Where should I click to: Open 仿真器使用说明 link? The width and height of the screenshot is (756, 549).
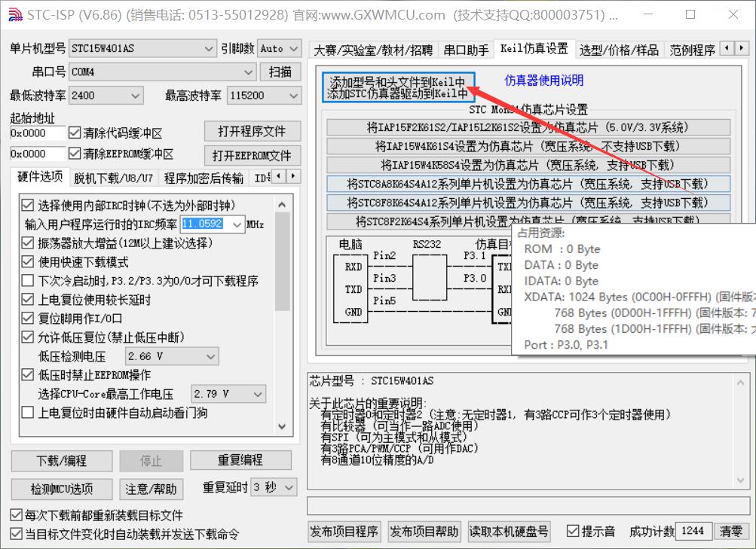pos(544,80)
